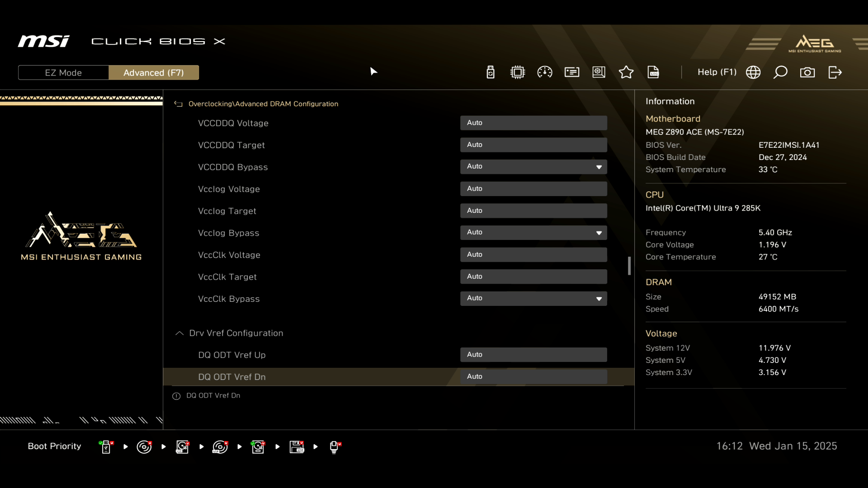Open the speedometer overclocking icon

(545, 72)
